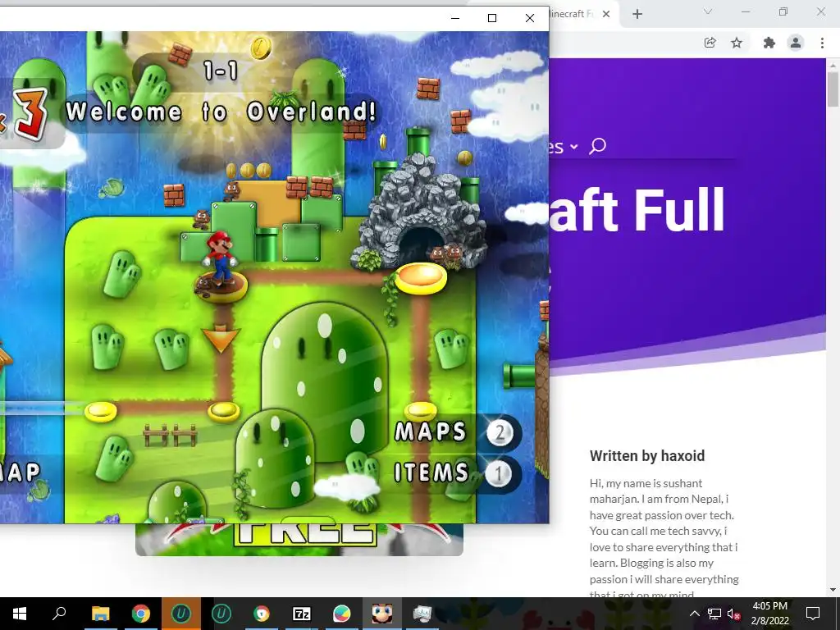Click the 'Written by haxoid' heading
The height and width of the screenshot is (630, 840).
point(647,456)
